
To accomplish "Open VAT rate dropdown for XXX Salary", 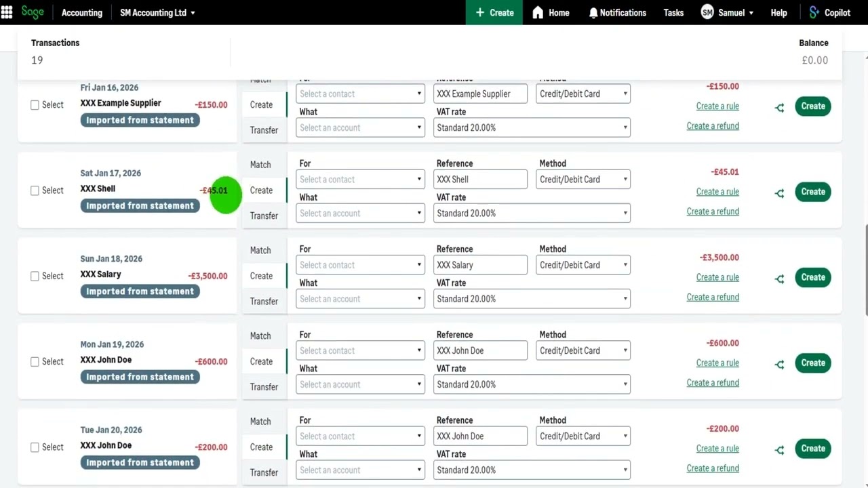I will click(x=532, y=298).
